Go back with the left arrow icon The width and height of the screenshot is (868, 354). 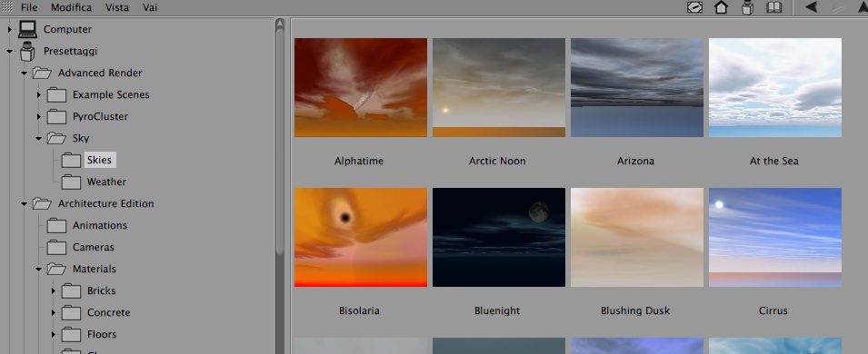[x=811, y=7]
